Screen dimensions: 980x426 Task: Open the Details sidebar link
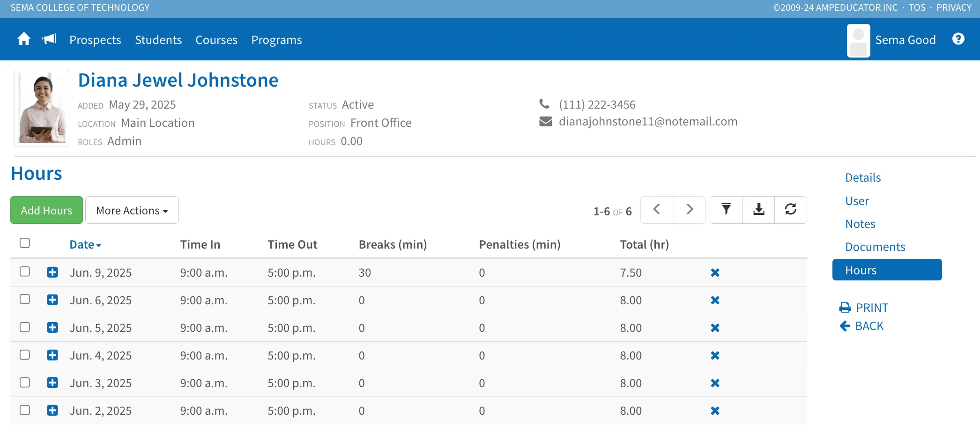click(x=863, y=177)
